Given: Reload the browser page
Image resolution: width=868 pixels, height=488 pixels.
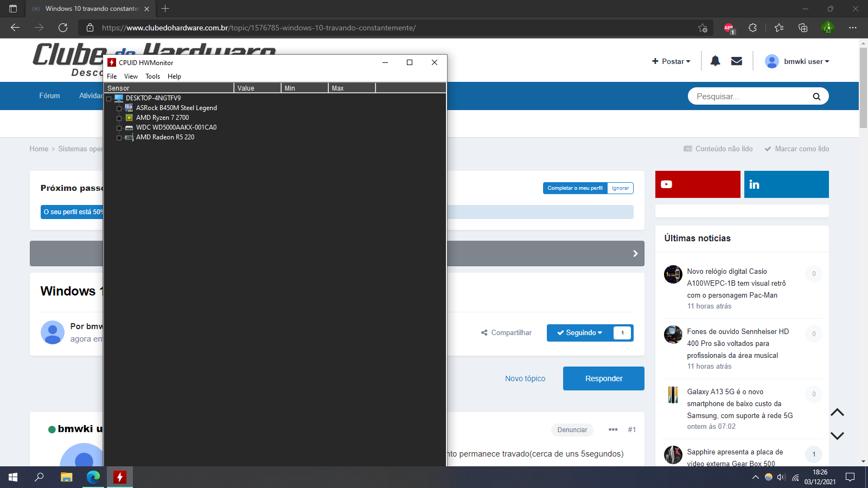Looking at the screenshot, I should coord(63,28).
